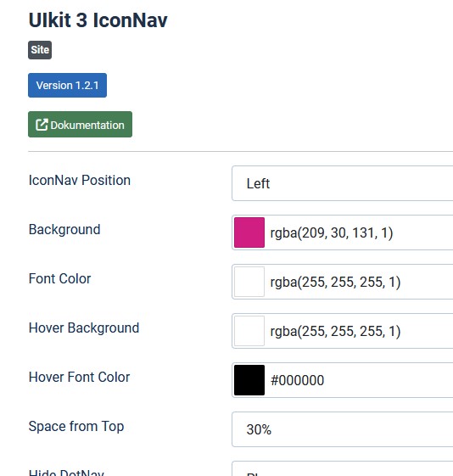Image resolution: width=453 pixels, height=476 pixels.
Task: Open the IconNav Position dropdown
Action: pos(342,183)
